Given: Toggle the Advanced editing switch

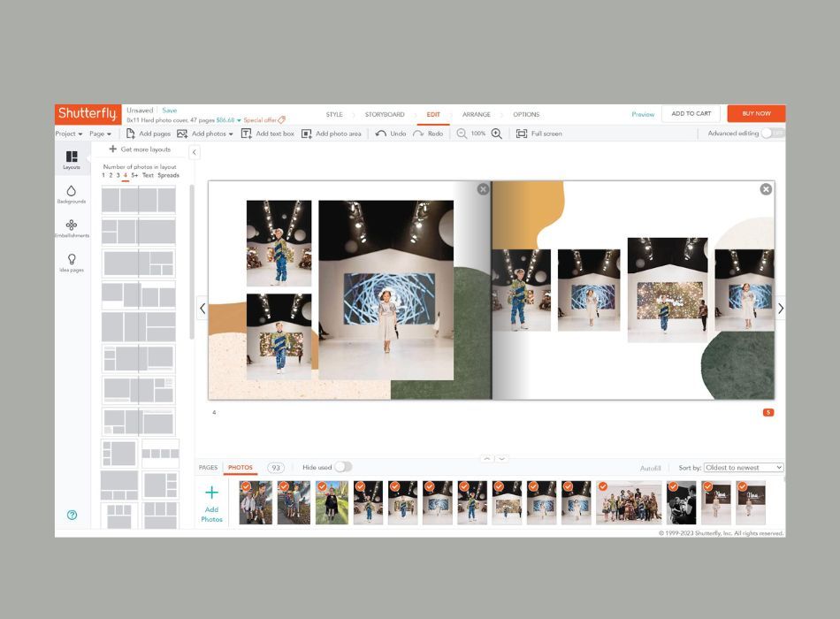Looking at the screenshot, I should [773, 133].
